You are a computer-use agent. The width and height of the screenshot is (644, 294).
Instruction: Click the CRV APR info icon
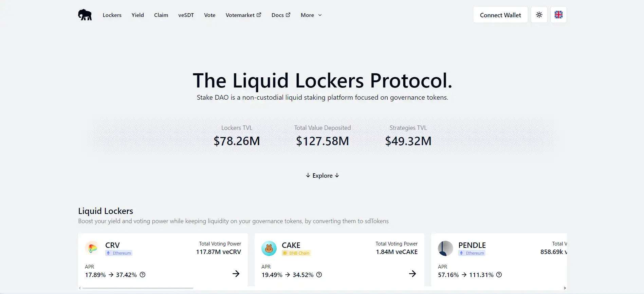click(x=143, y=275)
